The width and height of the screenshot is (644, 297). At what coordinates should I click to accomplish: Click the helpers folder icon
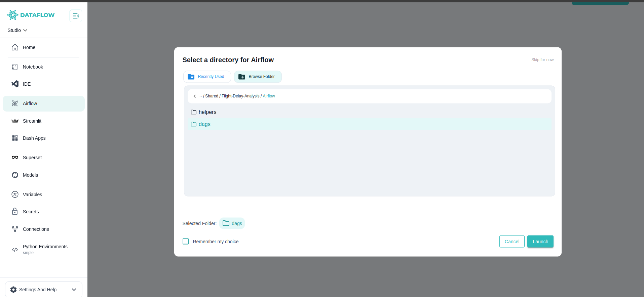tap(193, 112)
